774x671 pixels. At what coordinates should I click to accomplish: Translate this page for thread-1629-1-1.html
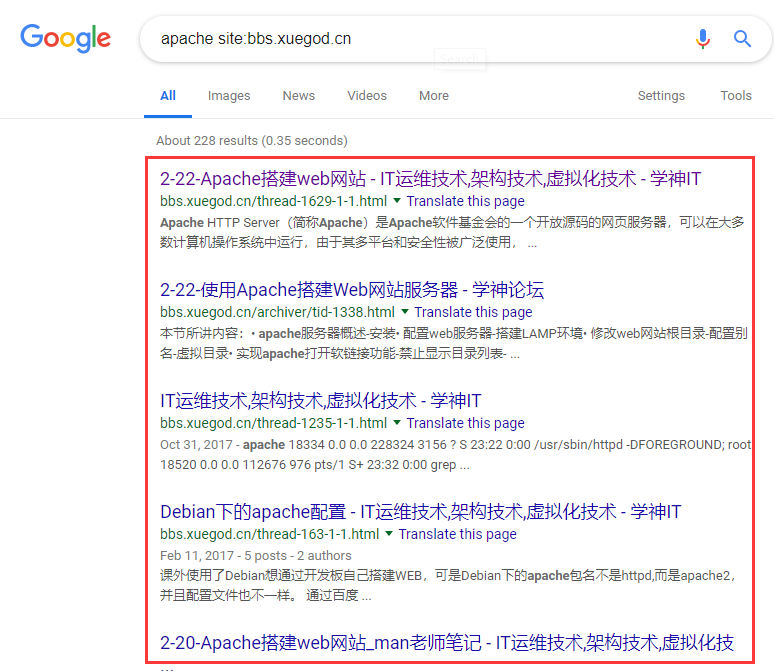(465, 201)
